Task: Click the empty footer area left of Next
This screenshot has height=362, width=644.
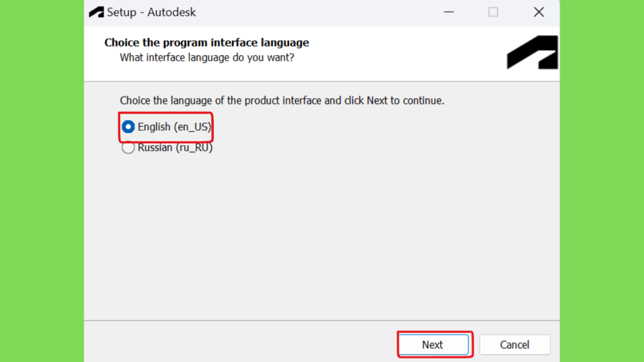Action: point(240,341)
